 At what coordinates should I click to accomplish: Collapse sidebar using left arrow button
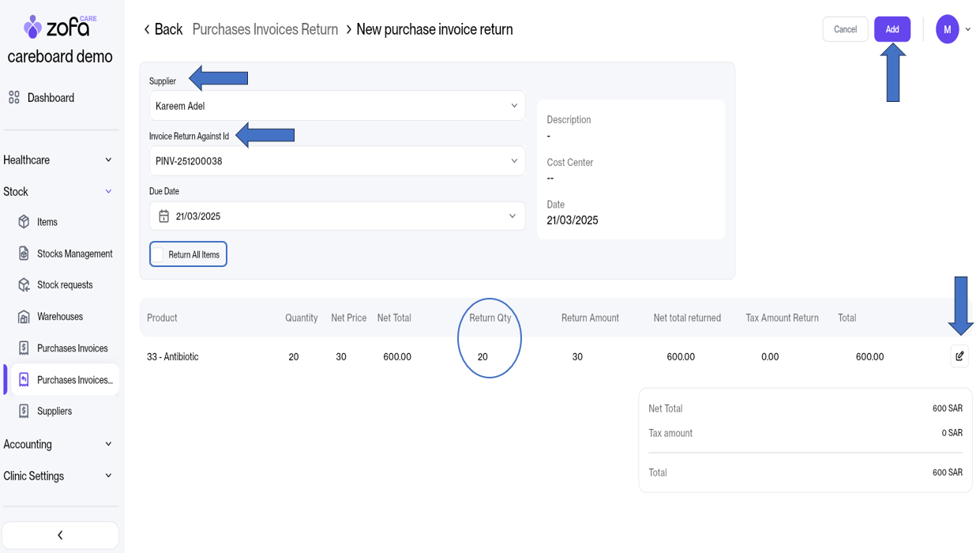[60, 535]
